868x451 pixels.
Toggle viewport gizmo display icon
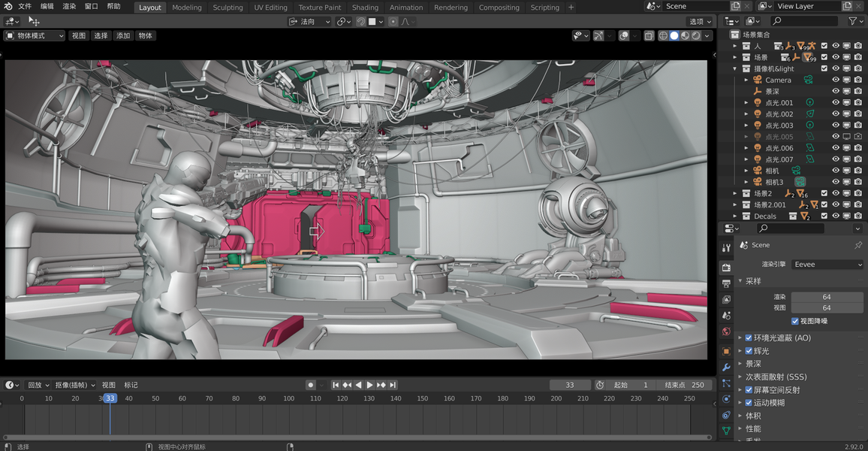pos(598,35)
